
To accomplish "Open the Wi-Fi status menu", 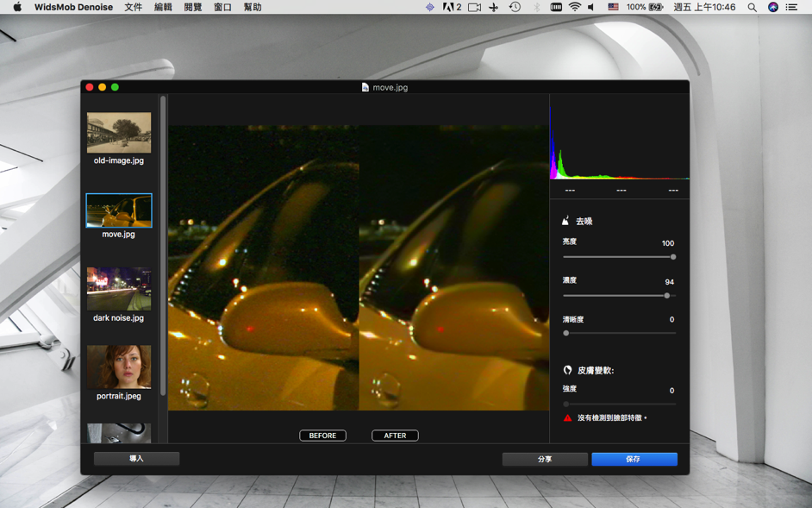I will tap(574, 7).
